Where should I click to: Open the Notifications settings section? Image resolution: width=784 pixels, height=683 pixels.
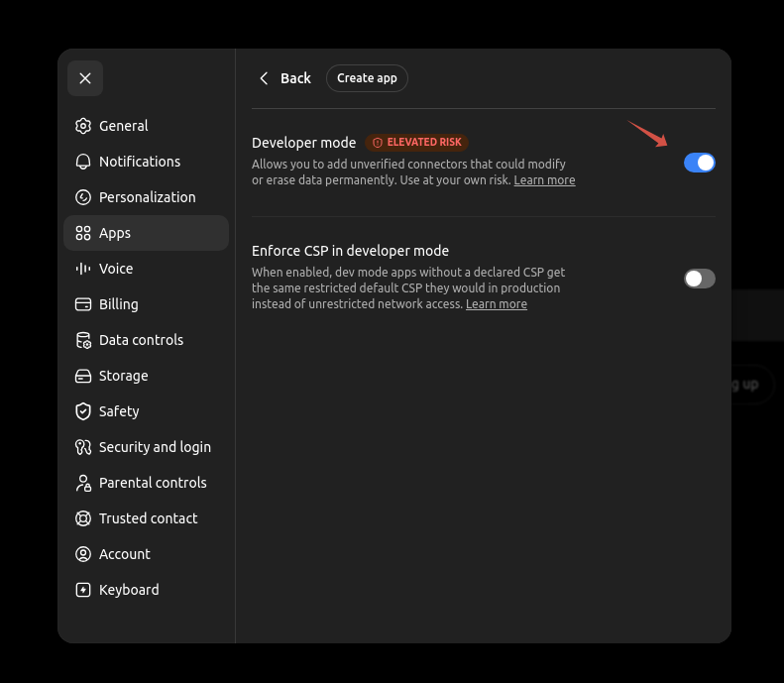pyautogui.click(x=146, y=162)
